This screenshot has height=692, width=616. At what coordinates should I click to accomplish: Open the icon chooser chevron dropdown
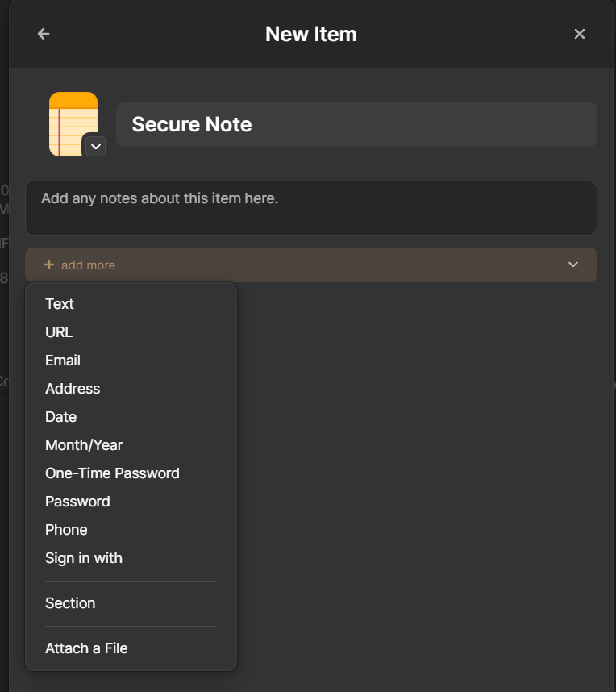(95, 146)
